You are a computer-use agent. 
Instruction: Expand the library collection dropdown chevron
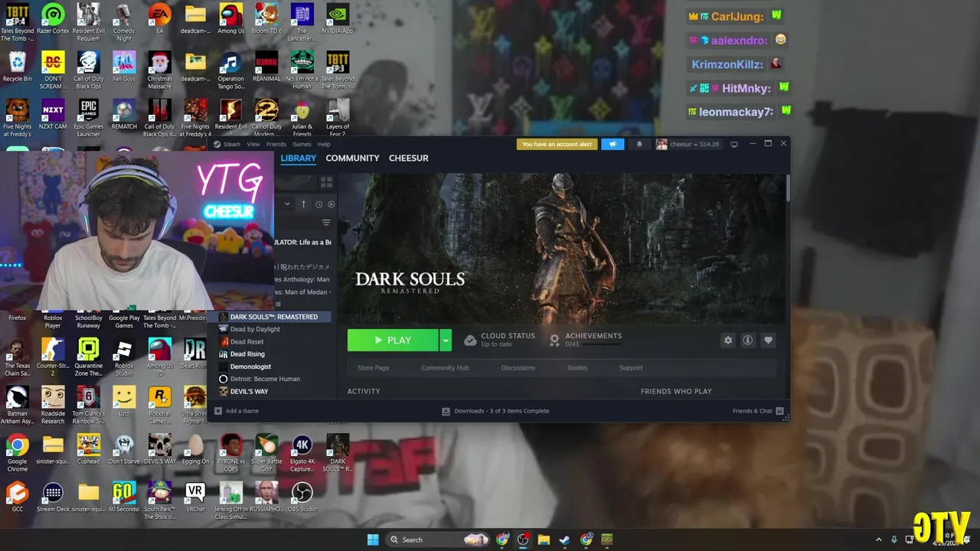[287, 204]
